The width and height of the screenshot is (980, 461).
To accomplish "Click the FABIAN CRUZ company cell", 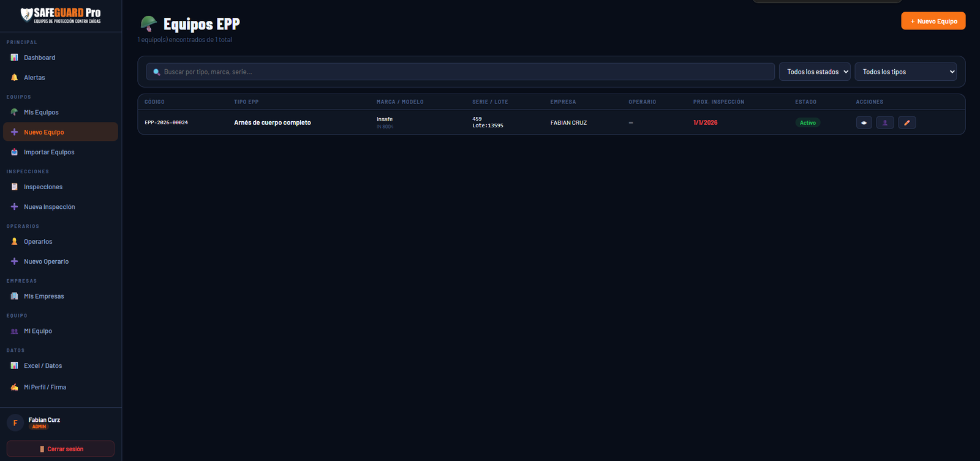I will point(568,122).
